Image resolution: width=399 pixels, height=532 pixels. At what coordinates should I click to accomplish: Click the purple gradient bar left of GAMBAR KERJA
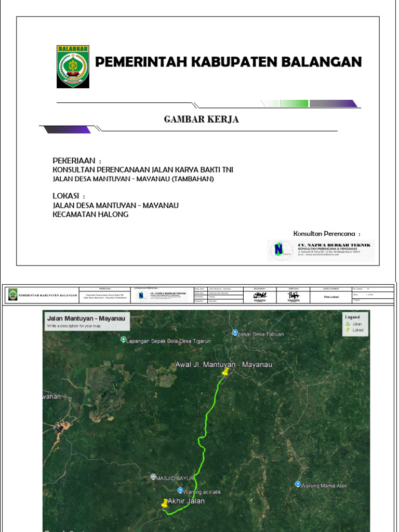(67, 129)
